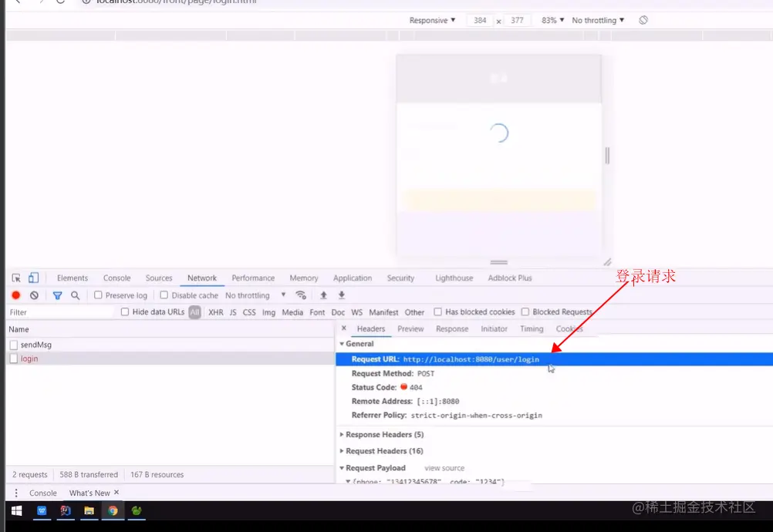Toggle the device toolbar icon

(x=33, y=278)
